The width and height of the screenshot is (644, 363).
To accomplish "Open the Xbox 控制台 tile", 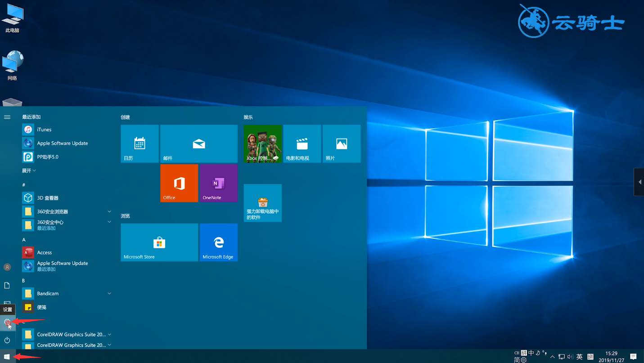I will point(263,144).
